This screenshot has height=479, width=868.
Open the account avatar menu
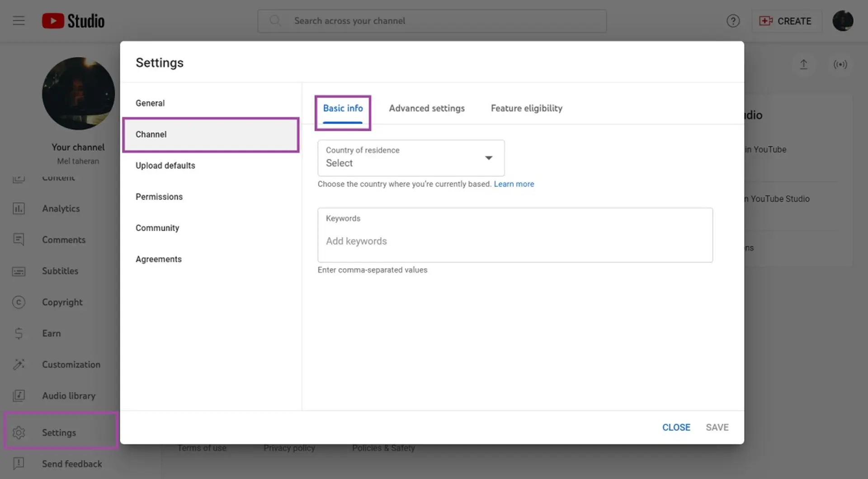[x=843, y=21]
